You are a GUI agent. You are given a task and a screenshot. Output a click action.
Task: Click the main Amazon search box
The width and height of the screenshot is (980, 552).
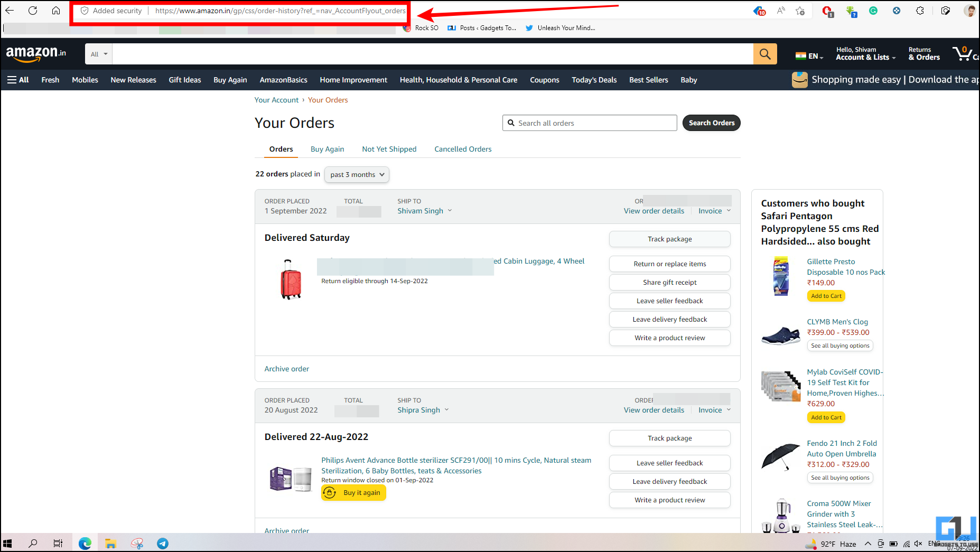click(433, 54)
